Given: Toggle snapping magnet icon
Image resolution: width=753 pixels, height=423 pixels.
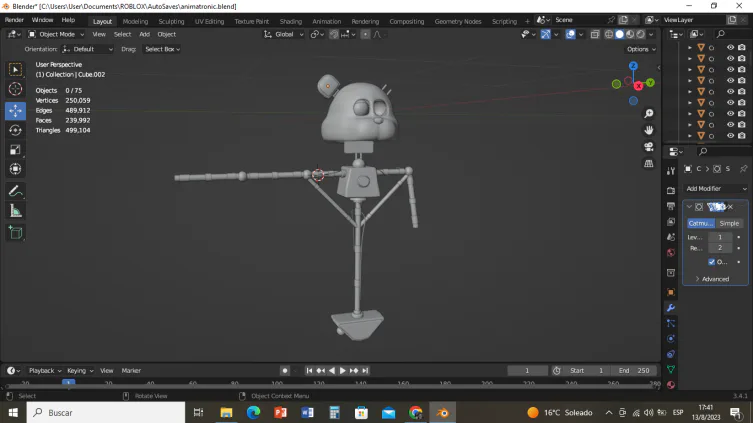Looking at the screenshot, I should pos(334,34).
